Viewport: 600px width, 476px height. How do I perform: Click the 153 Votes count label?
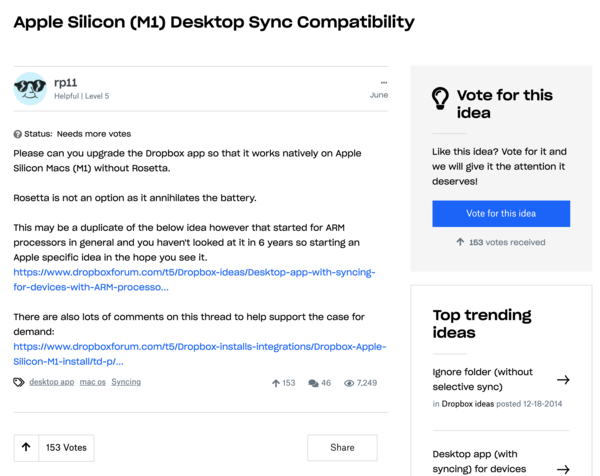(x=67, y=448)
